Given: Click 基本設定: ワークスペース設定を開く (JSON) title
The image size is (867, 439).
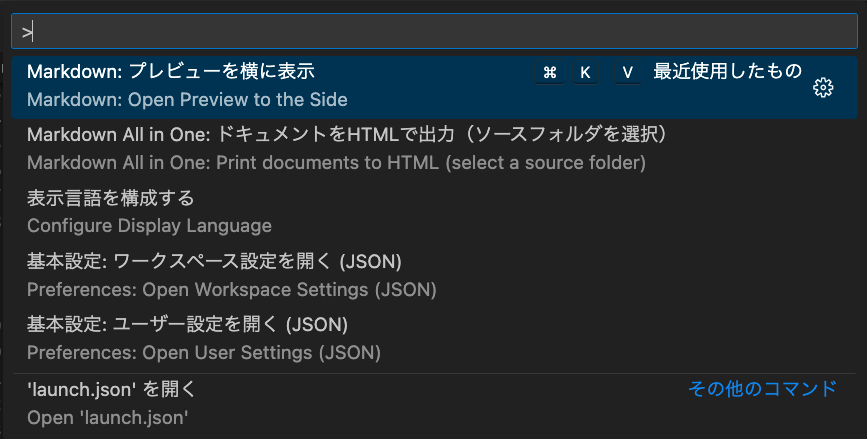Looking at the screenshot, I should click(214, 262).
